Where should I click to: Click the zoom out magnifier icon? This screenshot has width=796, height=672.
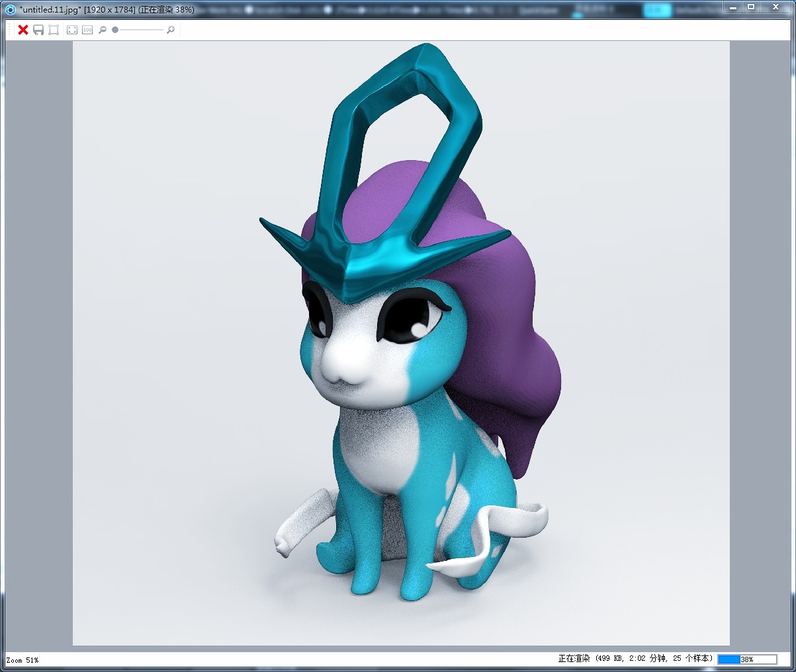click(103, 30)
